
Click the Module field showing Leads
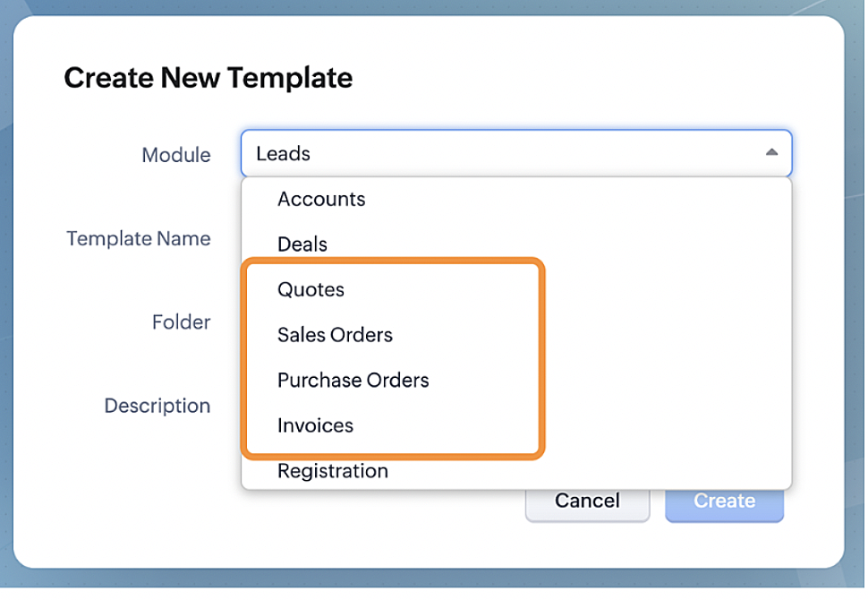501,153
